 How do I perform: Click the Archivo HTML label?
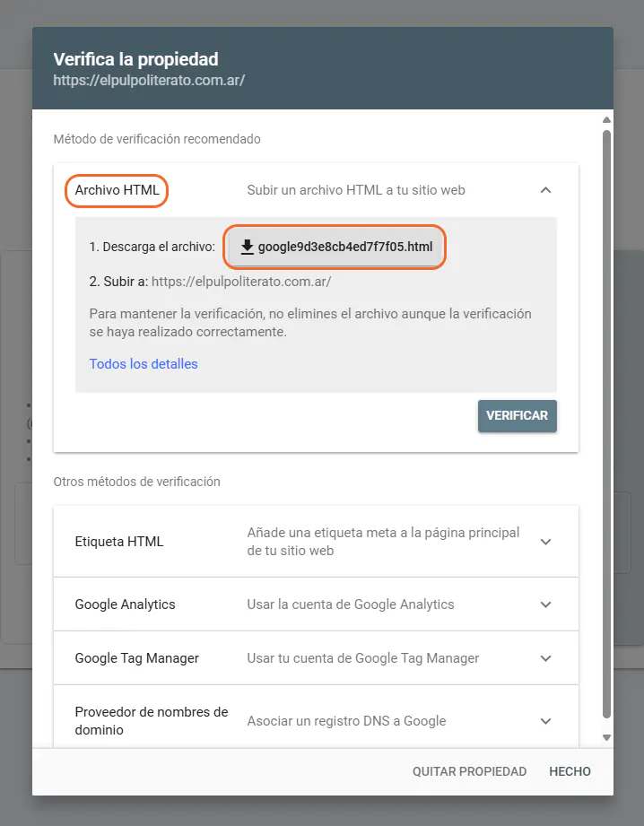[116, 190]
